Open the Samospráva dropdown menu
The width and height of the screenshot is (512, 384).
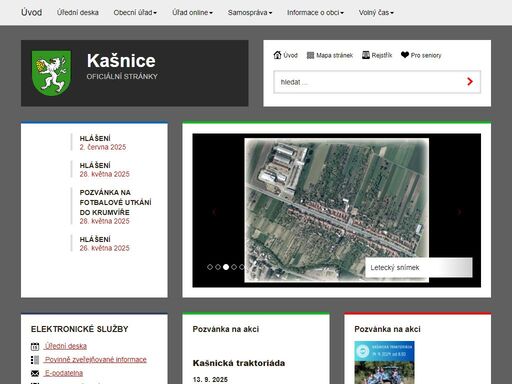pyautogui.click(x=250, y=13)
